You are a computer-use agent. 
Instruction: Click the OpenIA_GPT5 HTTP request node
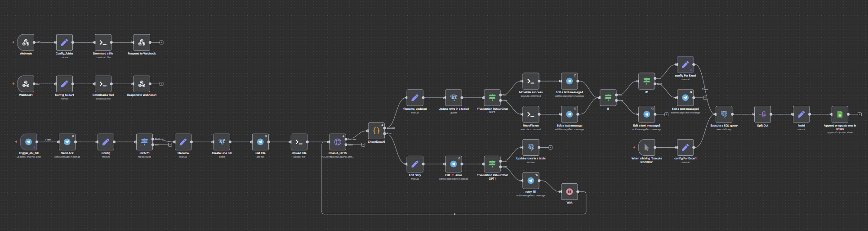[x=338, y=142]
